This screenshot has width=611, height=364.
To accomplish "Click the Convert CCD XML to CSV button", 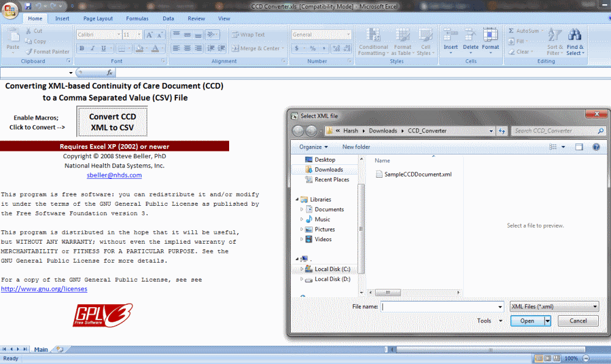I will pos(112,122).
